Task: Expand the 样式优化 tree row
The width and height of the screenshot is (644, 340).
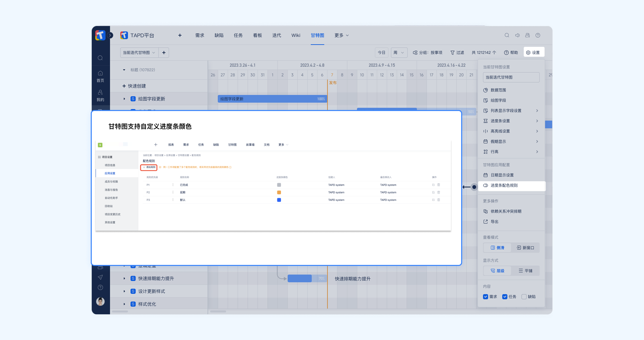Action: pyautogui.click(x=124, y=304)
